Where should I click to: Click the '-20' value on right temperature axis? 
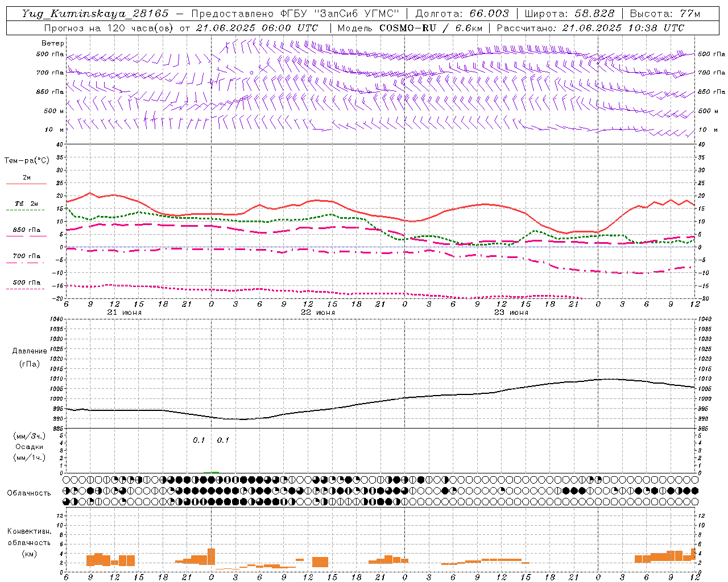click(x=703, y=299)
